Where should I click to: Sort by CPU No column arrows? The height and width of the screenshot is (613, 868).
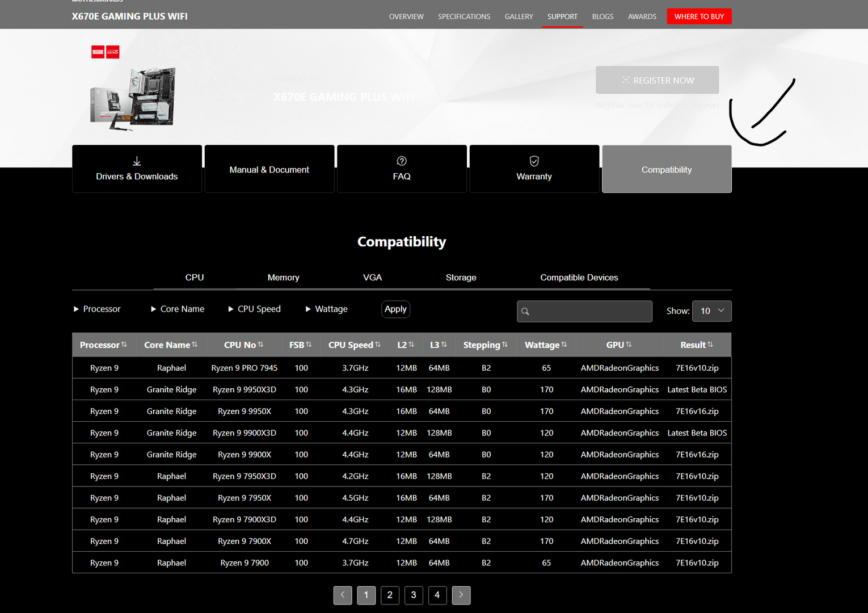(260, 345)
